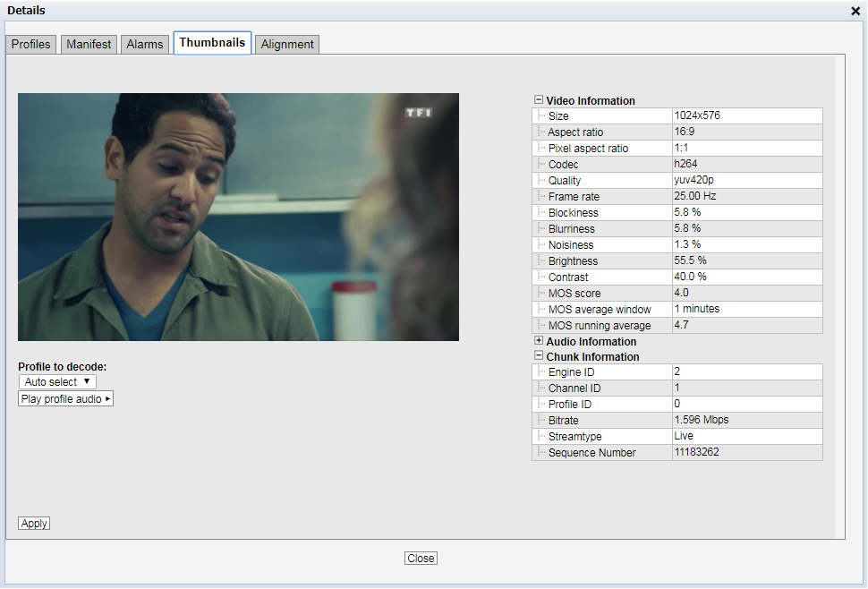Click the Blockiness row label
This screenshot has width=868, height=589.
[x=573, y=212]
